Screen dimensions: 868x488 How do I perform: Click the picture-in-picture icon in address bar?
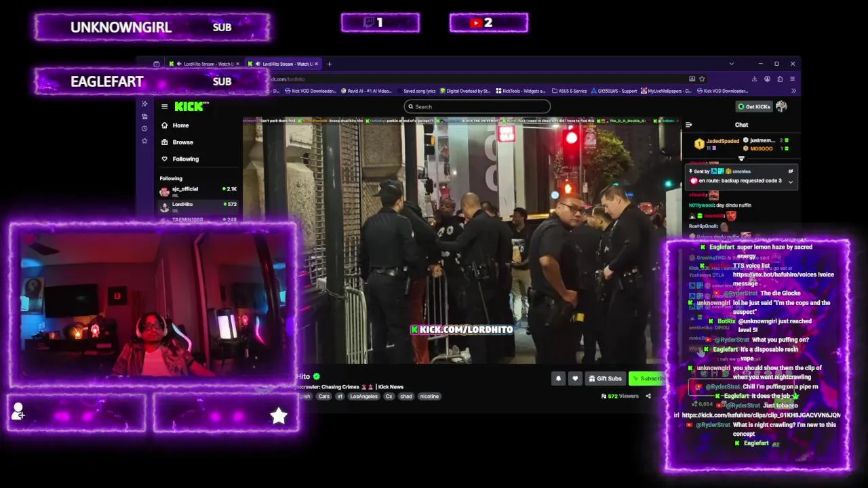(x=692, y=79)
